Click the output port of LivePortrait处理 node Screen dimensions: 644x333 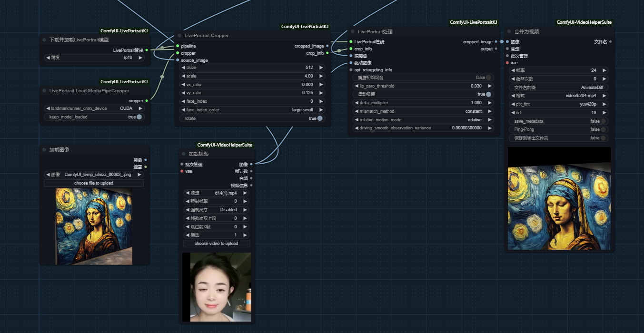click(496, 49)
